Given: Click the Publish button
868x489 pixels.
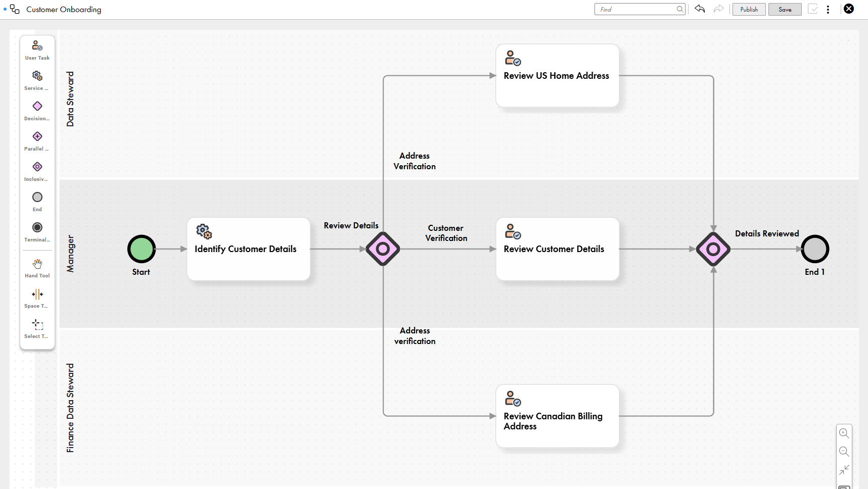Looking at the screenshot, I should point(749,9).
